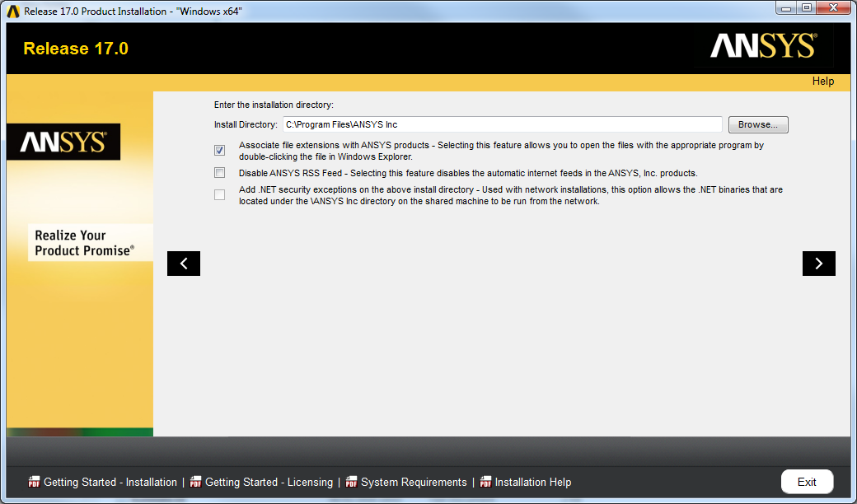Click the ANSYS app icon in title bar
The width and height of the screenshot is (857, 504).
pos(13,11)
